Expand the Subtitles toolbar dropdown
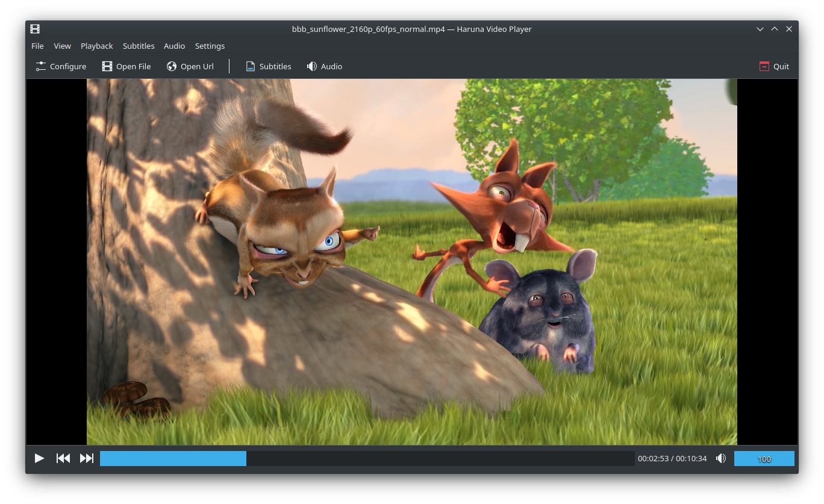 point(268,66)
